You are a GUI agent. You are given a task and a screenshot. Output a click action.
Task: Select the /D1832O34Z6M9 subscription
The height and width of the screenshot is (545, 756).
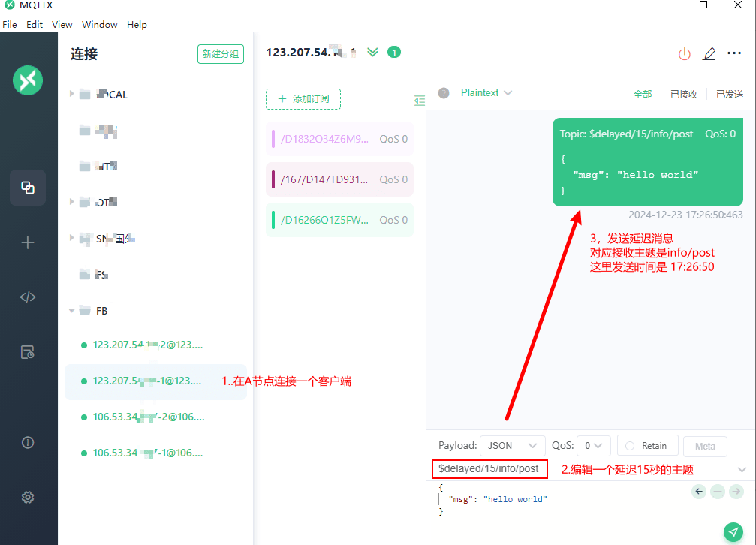[x=339, y=139]
